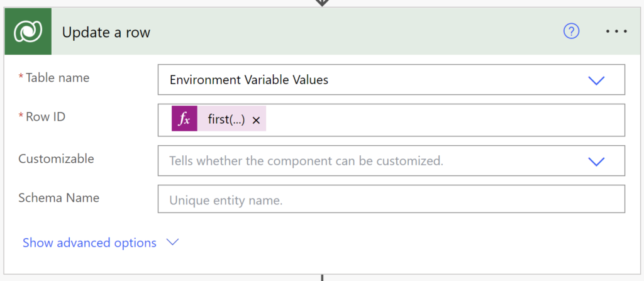Expand the Table name dropdown chevron

pyautogui.click(x=596, y=80)
